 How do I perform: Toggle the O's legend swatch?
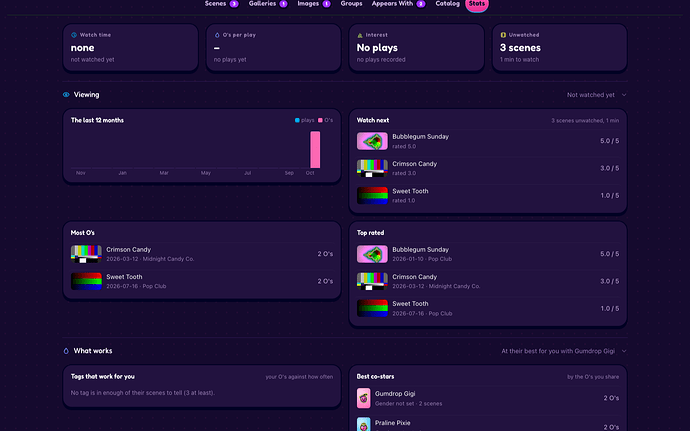pos(320,120)
